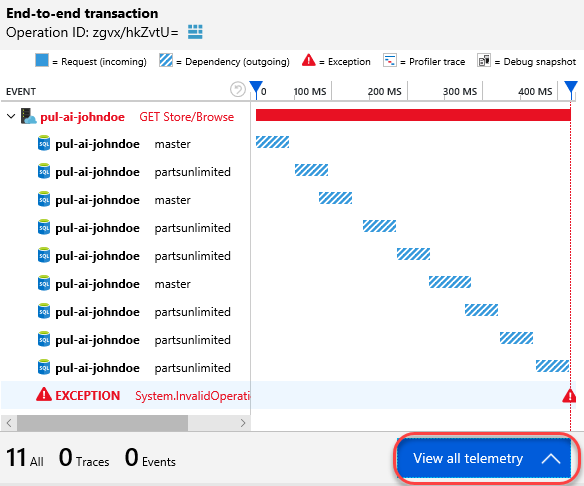Click the SQL icon on last partsunlimited row

click(x=44, y=367)
